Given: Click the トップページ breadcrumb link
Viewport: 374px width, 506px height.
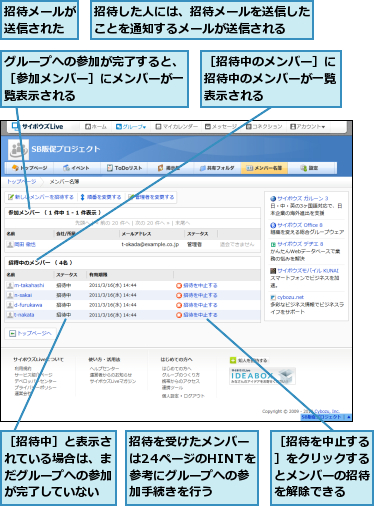Looking at the screenshot, I should pos(21,182).
